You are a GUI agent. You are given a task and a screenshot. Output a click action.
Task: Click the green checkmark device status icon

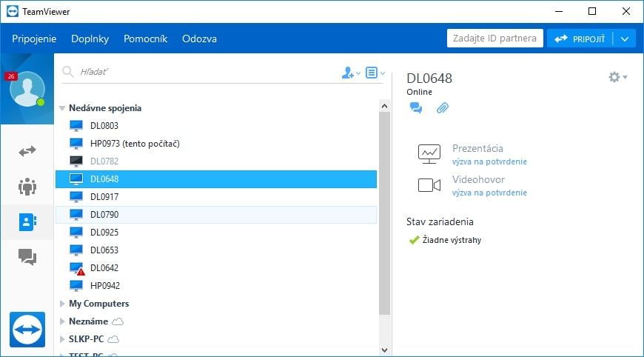pyautogui.click(x=414, y=240)
